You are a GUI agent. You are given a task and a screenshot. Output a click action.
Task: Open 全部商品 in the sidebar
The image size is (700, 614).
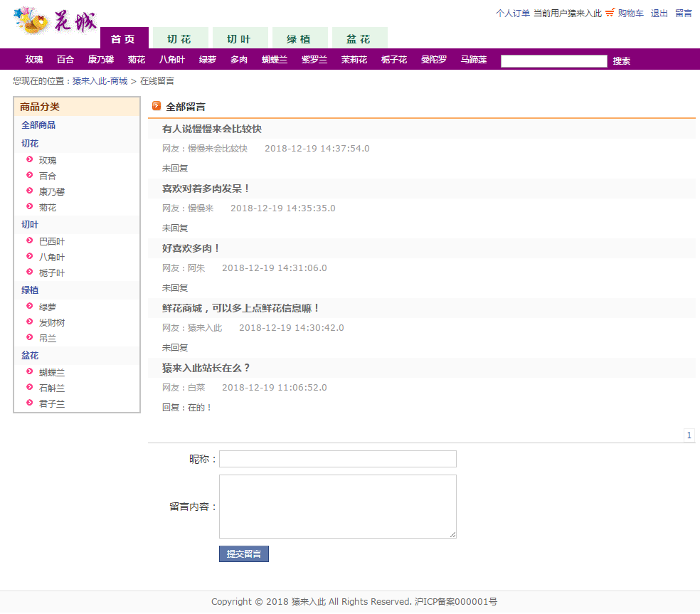pyautogui.click(x=38, y=125)
